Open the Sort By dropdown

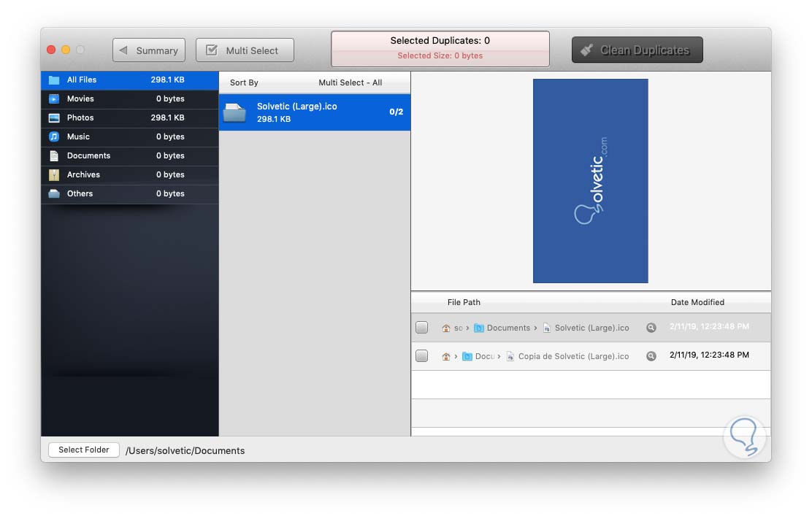(x=244, y=82)
